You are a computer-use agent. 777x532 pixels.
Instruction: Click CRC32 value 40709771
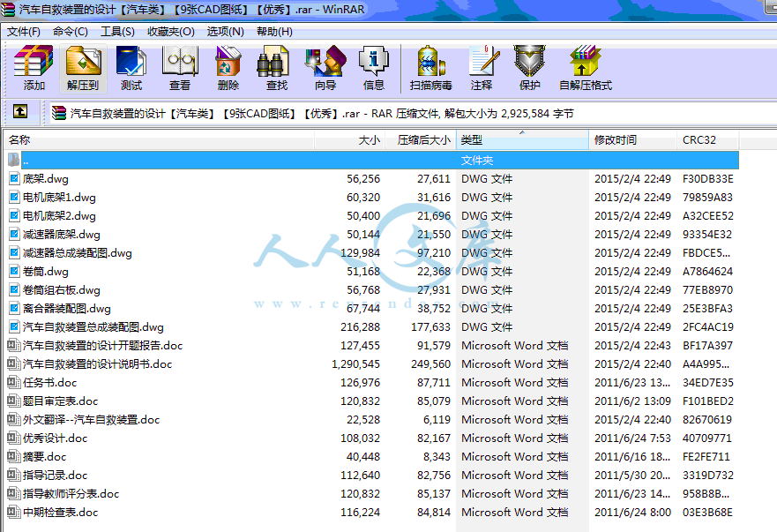(x=707, y=438)
